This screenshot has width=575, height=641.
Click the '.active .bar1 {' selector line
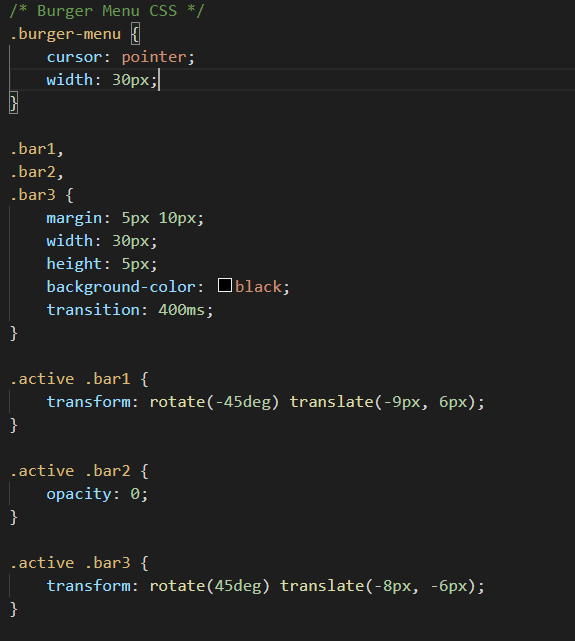click(79, 379)
